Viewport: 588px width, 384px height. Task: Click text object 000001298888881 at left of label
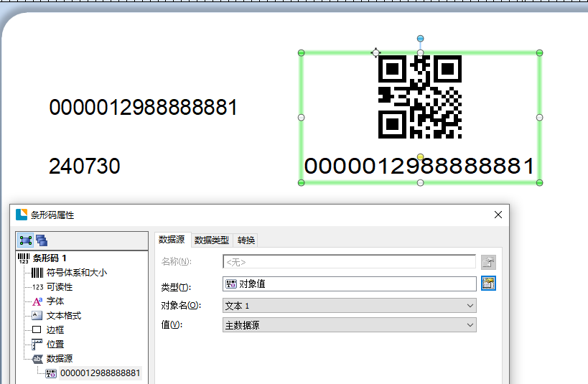(x=144, y=107)
